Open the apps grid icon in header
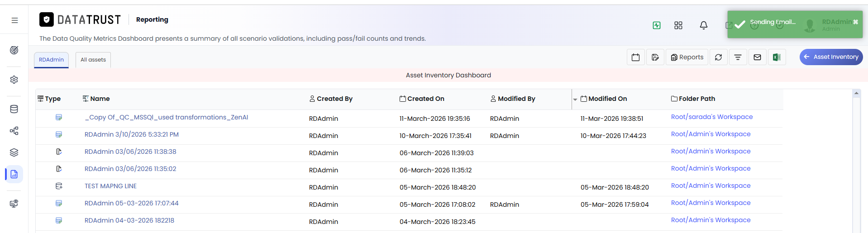Image resolution: width=868 pixels, height=233 pixels. coord(678,25)
